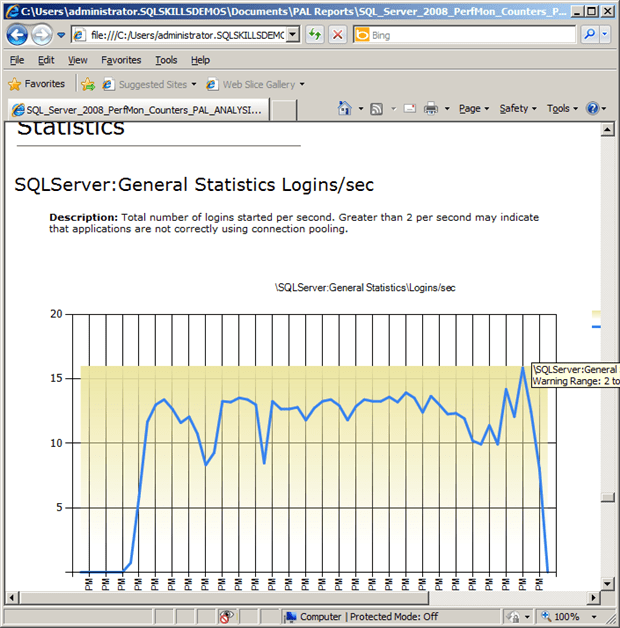Click the blue Help question mark icon

tap(592, 108)
